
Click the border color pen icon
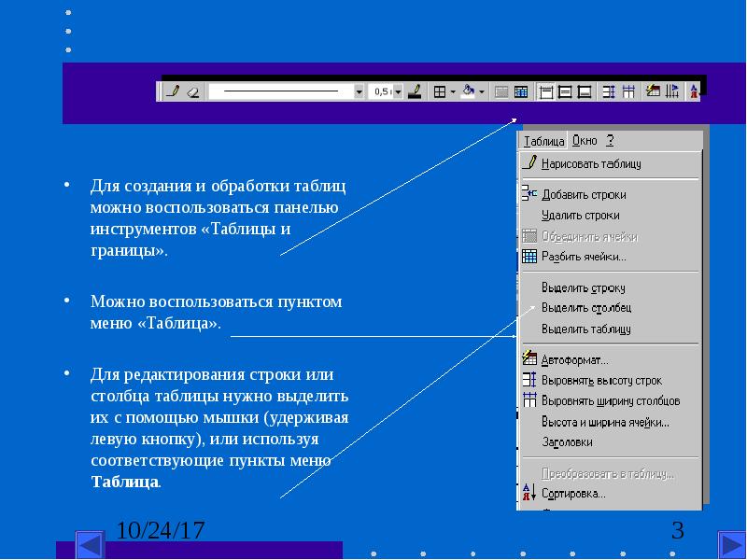(415, 91)
